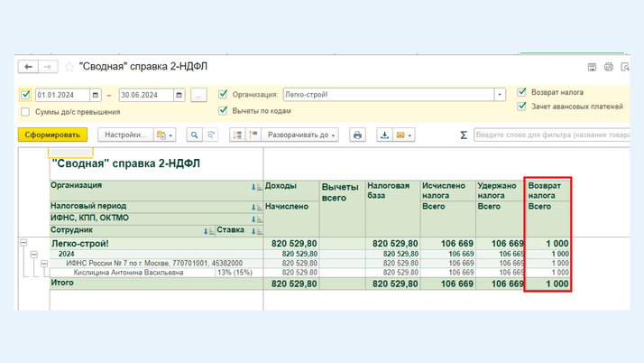Viewport: 644px width, 363px height.
Task: Add report to favorites with star icon
Action: pos(69,67)
